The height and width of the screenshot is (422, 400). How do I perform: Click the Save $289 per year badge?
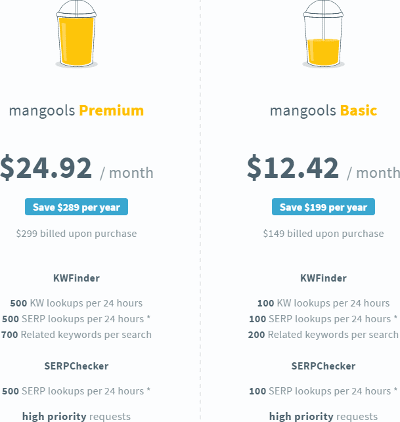[x=76, y=207]
